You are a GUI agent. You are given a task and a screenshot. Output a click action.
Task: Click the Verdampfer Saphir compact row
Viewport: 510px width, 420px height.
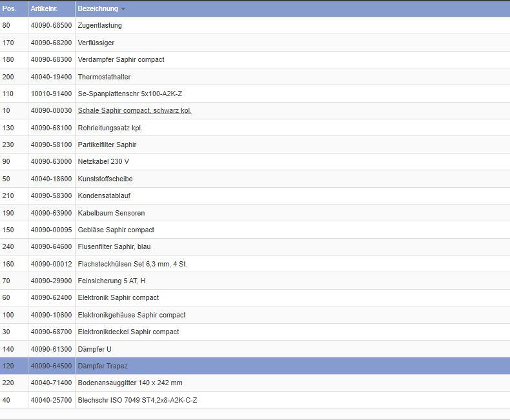point(121,59)
